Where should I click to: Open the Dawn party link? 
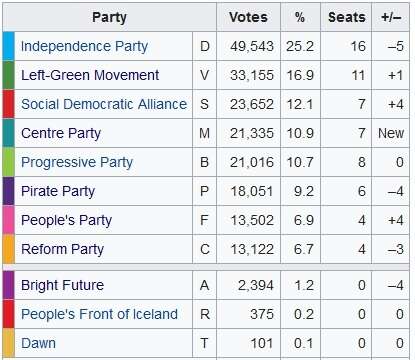[38, 343]
